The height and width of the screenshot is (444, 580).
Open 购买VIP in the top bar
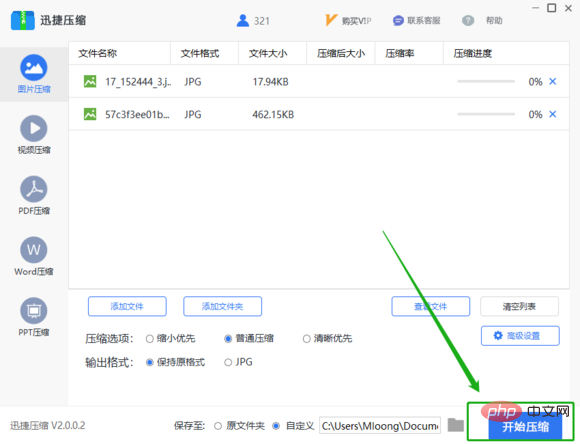(x=348, y=21)
